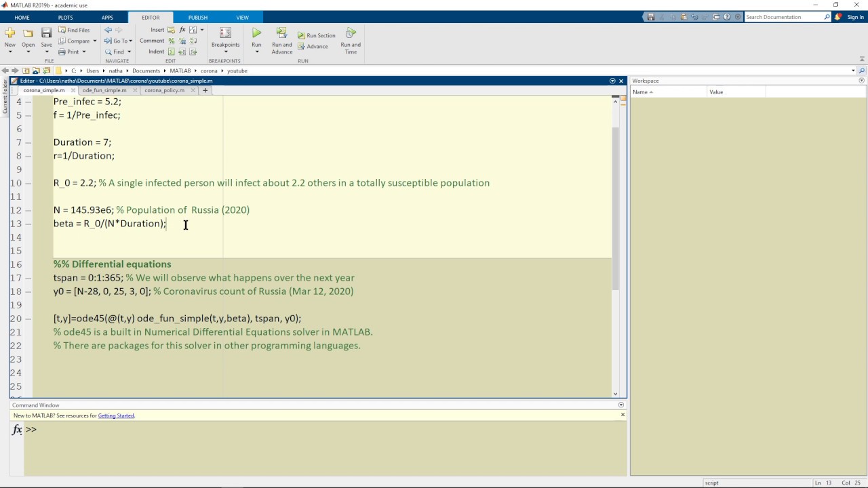This screenshot has width=868, height=488.
Task: Open the Editor panel actions menu
Action: [x=612, y=81]
